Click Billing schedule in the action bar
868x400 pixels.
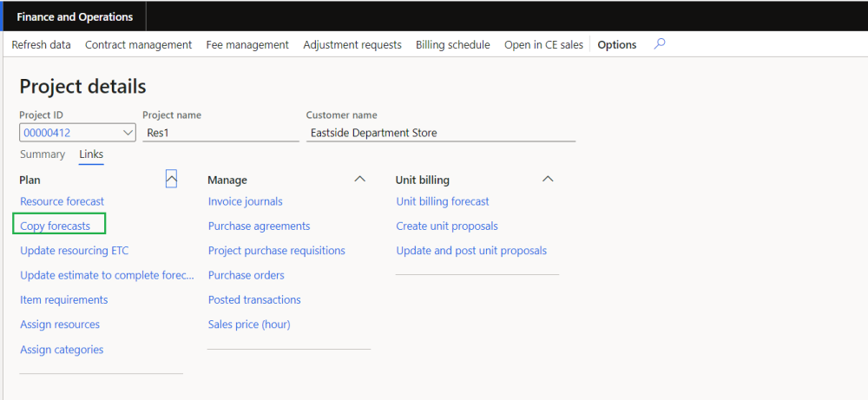click(453, 44)
